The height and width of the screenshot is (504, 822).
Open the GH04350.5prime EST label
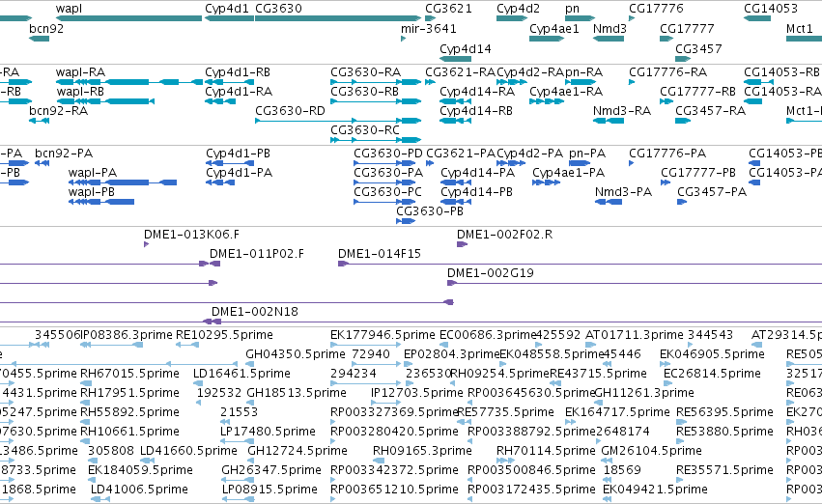(x=296, y=354)
